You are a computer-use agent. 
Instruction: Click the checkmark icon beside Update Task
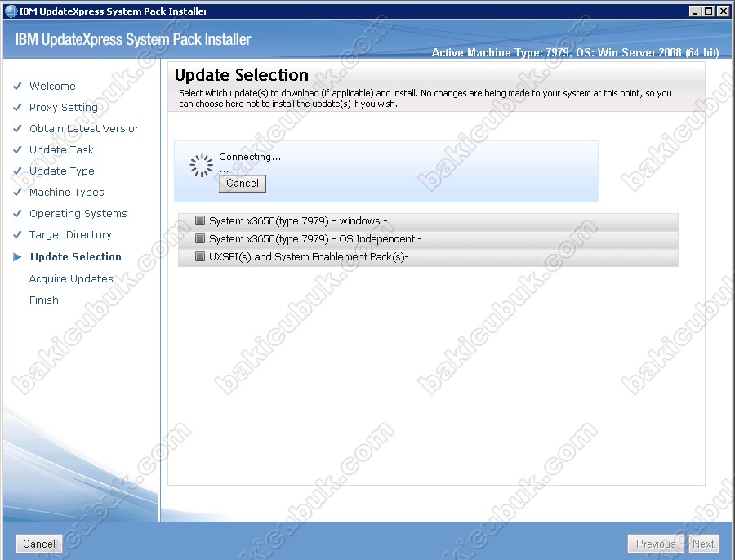[x=16, y=149]
